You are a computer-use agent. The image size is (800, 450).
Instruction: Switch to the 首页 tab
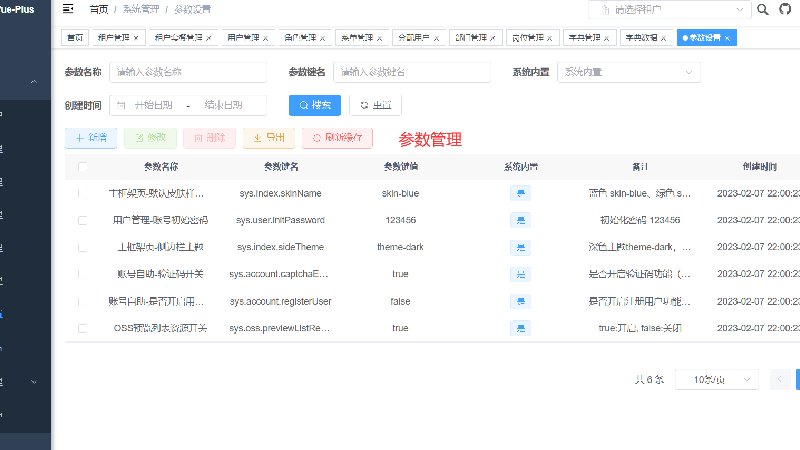[75, 38]
